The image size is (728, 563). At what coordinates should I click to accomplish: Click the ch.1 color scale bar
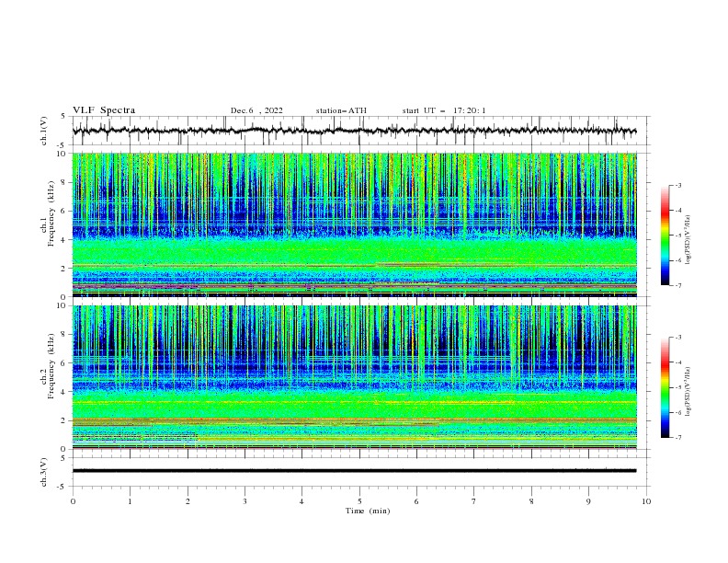point(665,236)
